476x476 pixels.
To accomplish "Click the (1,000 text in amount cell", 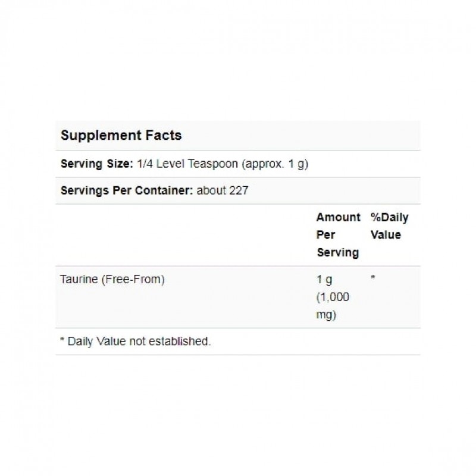I will point(333,297).
